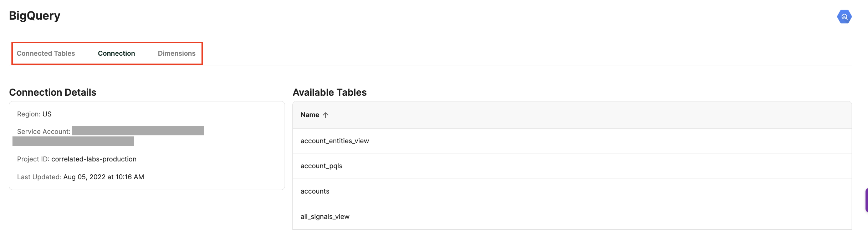Click the Connection Details heading
This screenshot has width=868, height=230.
click(53, 92)
